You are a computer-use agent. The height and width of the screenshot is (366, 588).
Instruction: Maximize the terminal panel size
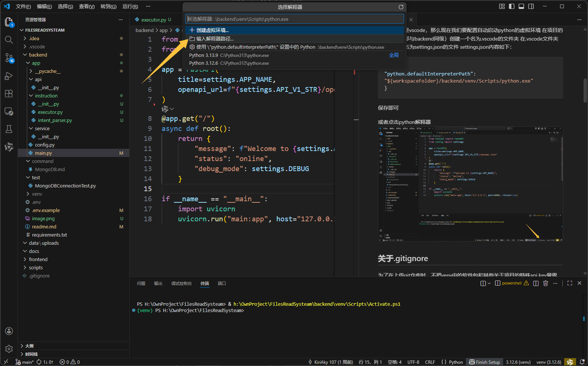tap(570, 283)
